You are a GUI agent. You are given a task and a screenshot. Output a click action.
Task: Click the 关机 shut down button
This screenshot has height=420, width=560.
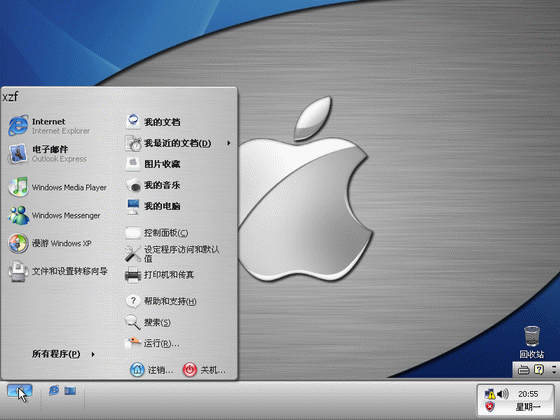point(204,370)
